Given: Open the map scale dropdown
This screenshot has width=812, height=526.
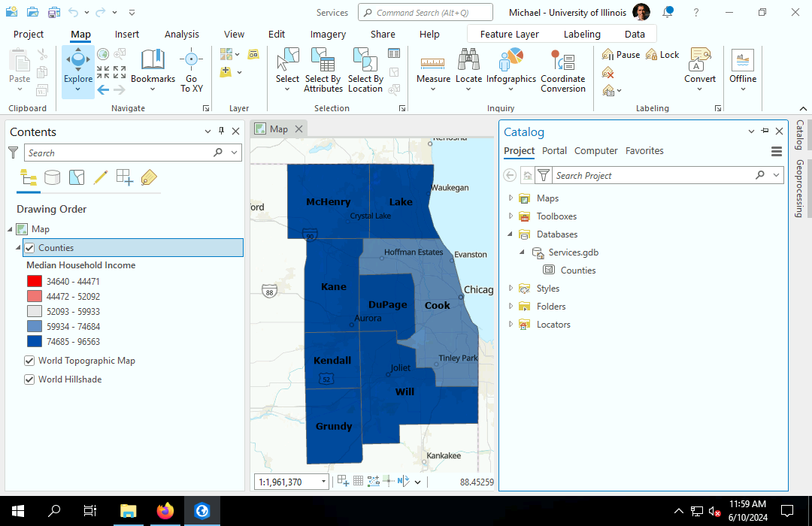Looking at the screenshot, I should tap(324, 482).
